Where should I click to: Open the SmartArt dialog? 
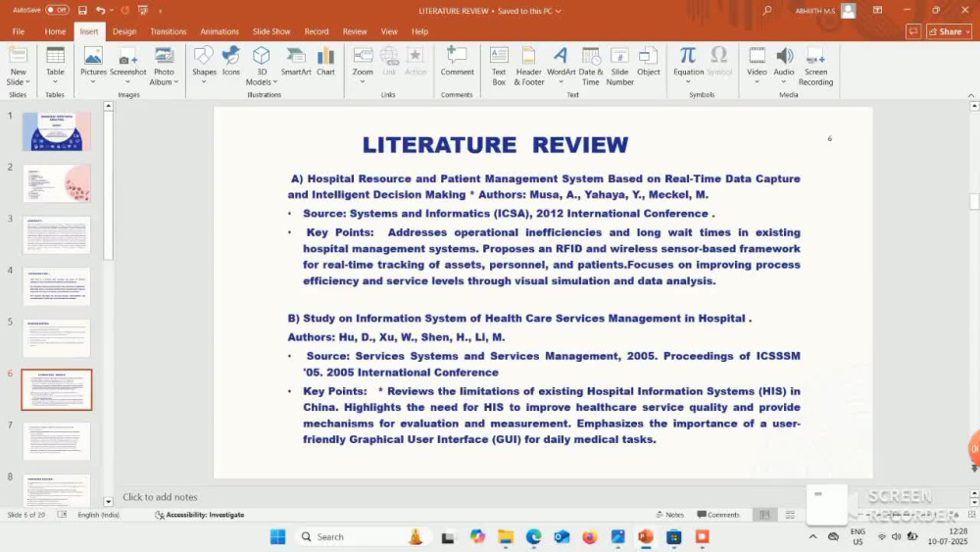tap(296, 61)
